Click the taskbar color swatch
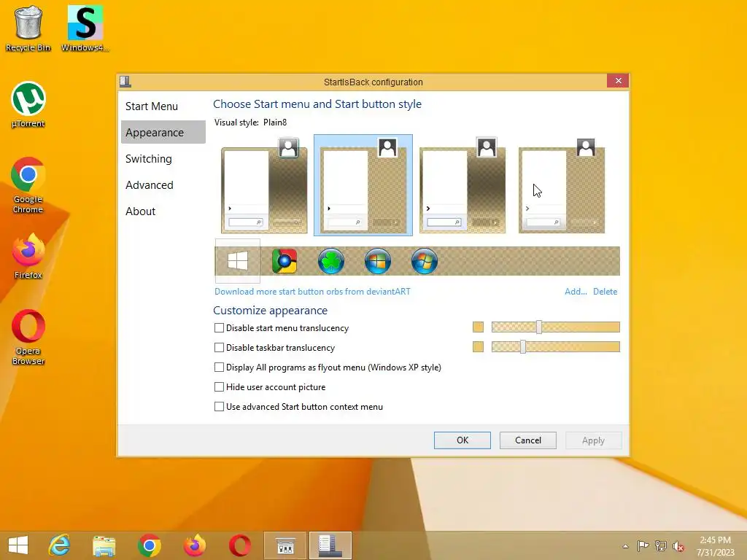This screenshot has height=560, width=747. [478, 346]
